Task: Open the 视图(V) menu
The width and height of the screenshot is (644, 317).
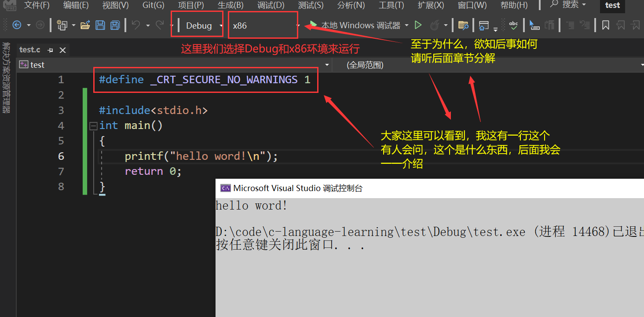Action: click(x=115, y=5)
